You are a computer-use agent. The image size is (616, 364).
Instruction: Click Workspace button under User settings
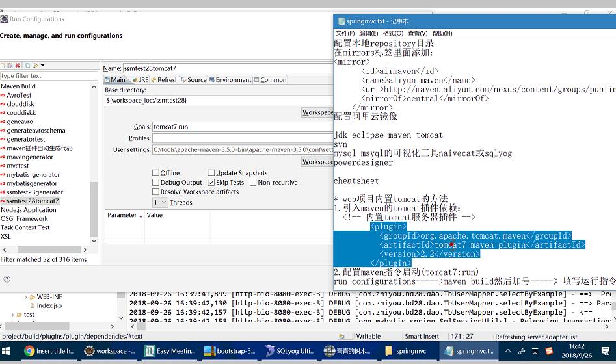[317, 162]
